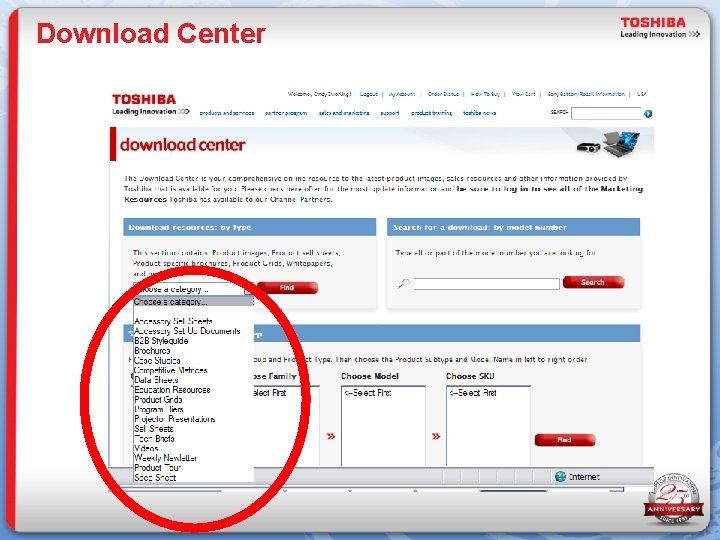The image size is (720, 540).
Task: Select Accessory Set Up Documents option
Action: (187, 331)
